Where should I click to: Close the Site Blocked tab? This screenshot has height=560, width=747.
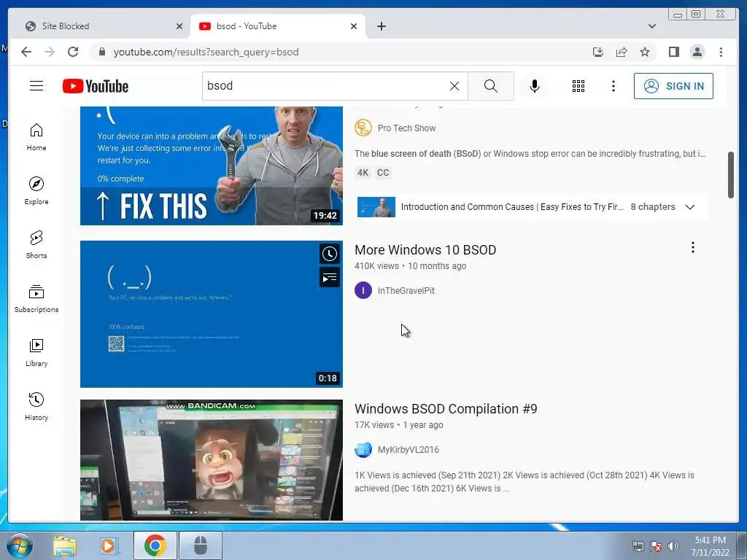pos(179,26)
